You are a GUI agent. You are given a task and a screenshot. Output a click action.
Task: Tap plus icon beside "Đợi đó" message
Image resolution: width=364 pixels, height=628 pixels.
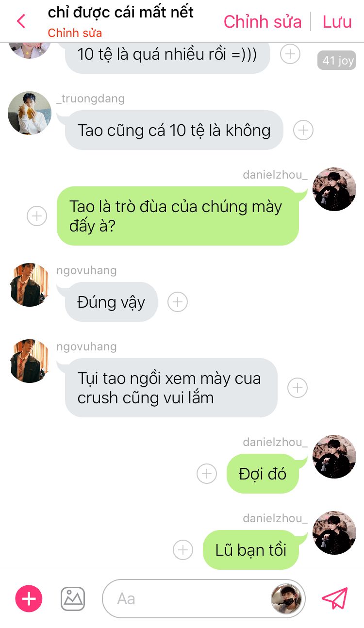tap(207, 474)
